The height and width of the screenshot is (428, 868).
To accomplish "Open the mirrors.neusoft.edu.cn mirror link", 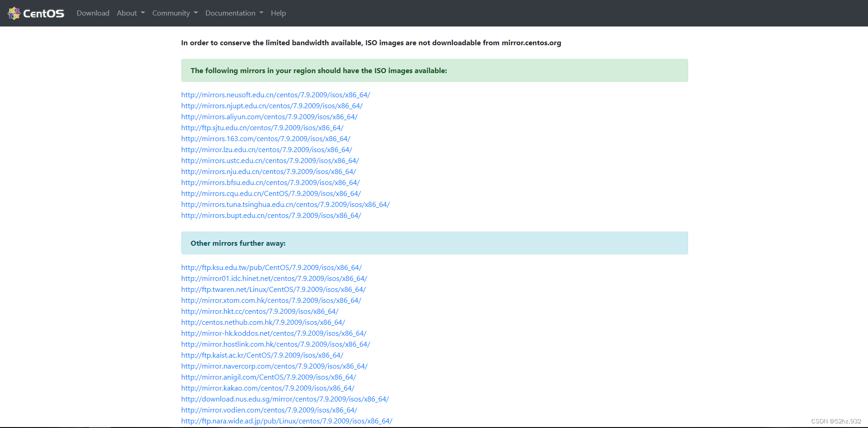I will (x=275, y=95).
